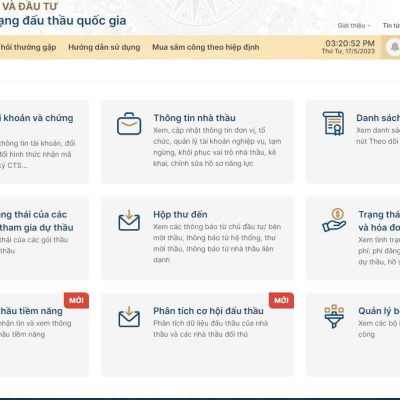400x400 pixels.
Task: Click the funnel filter icon beside Quản lý
Action: tap(334, 317)
